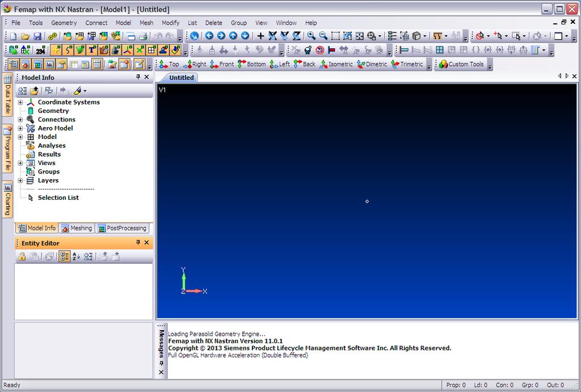
Task: Pin the Model Info panel
Action: (x=138, y=77)
